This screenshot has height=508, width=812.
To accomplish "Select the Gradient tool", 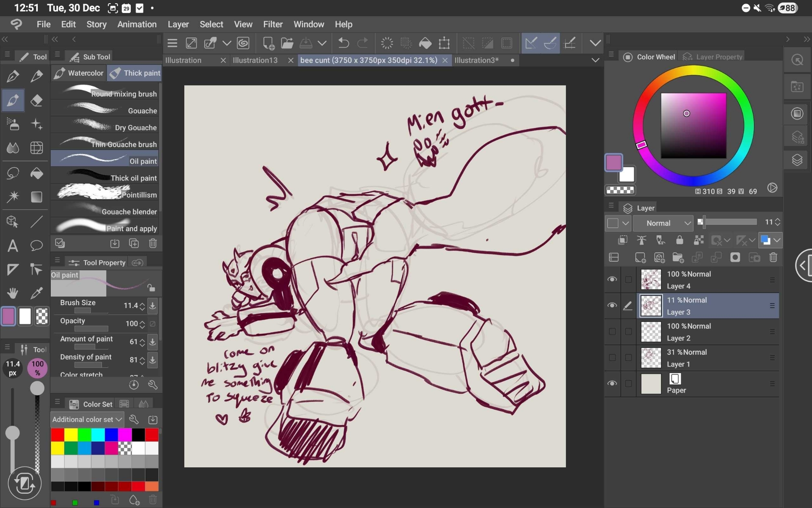I will tap(37, 197).
